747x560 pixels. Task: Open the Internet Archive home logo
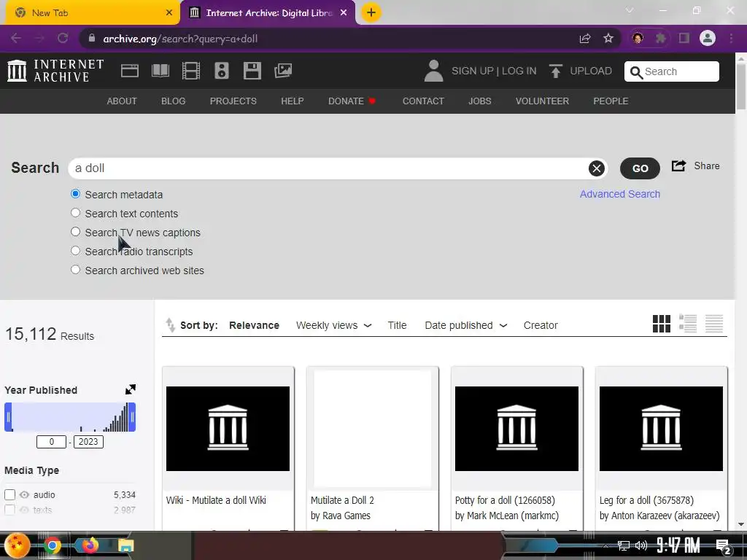[x=55, y=71]
